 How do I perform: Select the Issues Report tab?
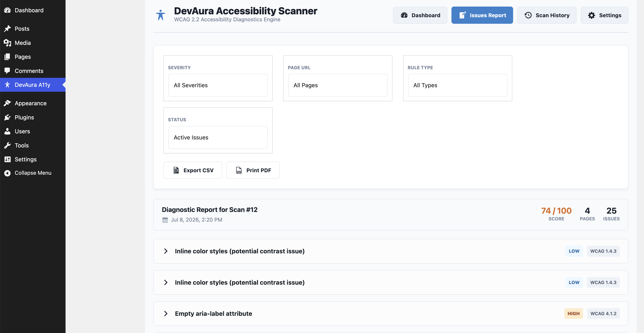click(x=482, y=15)
